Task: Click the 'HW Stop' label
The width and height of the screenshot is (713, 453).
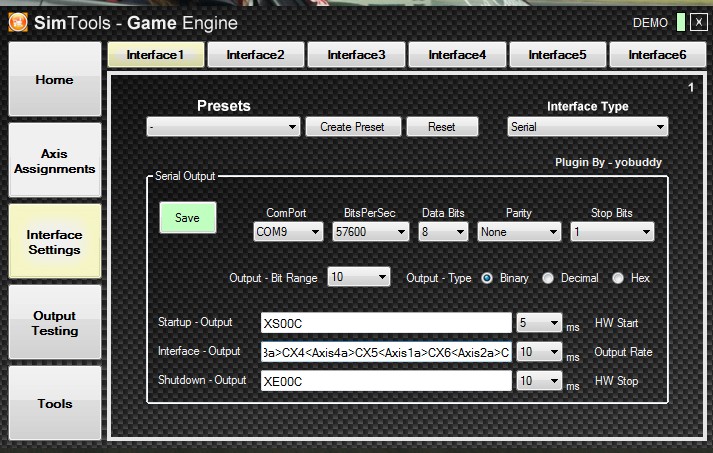Action: (617, 381)
